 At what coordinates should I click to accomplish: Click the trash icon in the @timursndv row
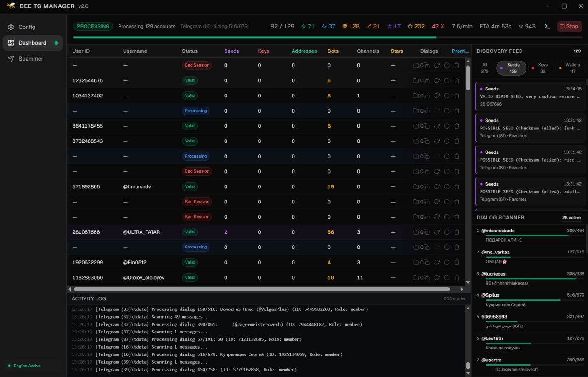457,186
